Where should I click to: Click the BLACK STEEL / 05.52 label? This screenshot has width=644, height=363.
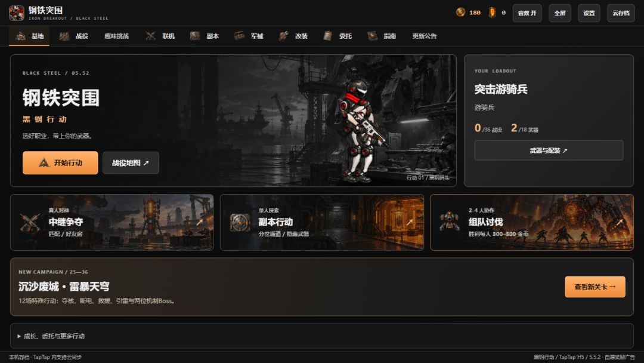pos(56,73)
